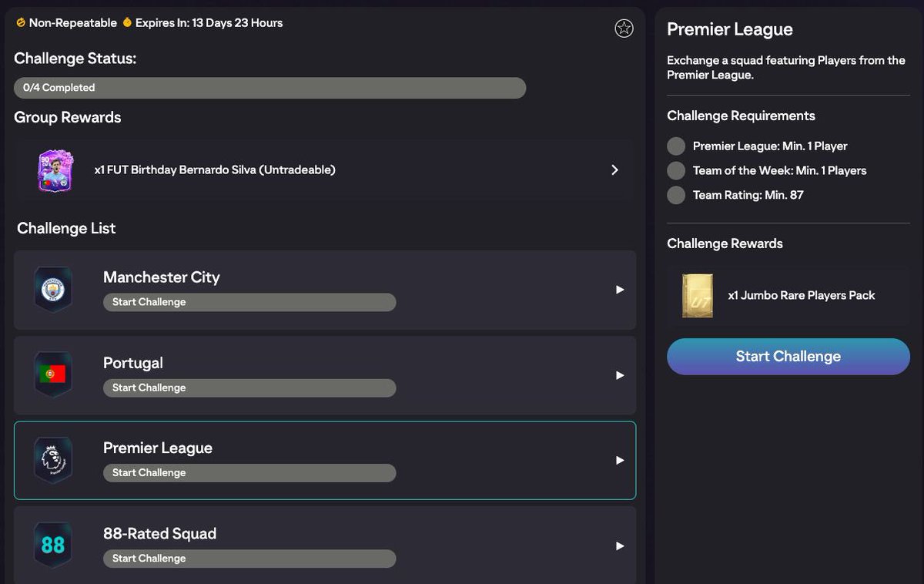Click the Premier League: Min. 1 Player text
924x584 pixels.
coord(770,146)
